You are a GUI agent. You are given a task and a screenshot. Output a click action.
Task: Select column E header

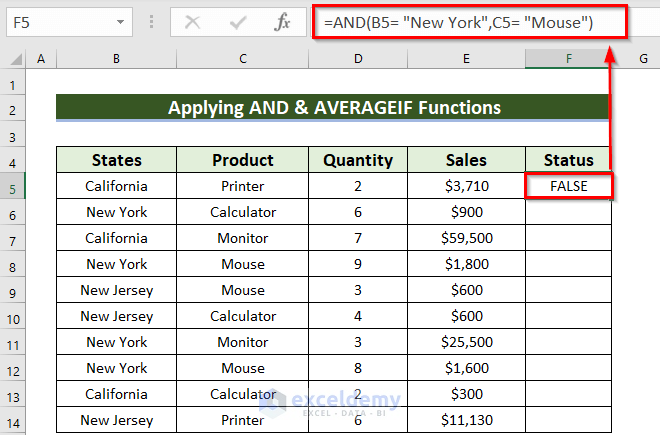tap(466, 59)
